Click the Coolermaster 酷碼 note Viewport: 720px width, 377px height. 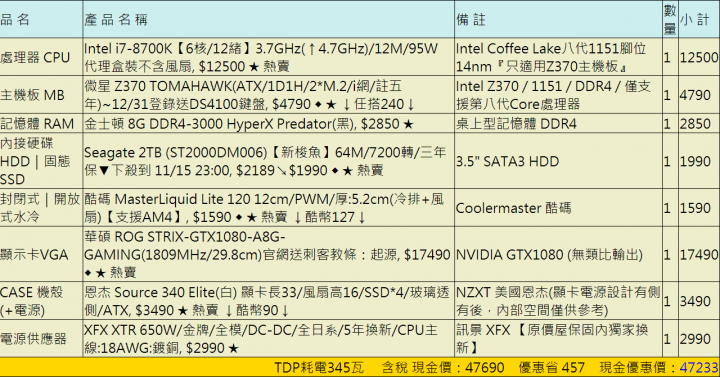tap(513, 208)
